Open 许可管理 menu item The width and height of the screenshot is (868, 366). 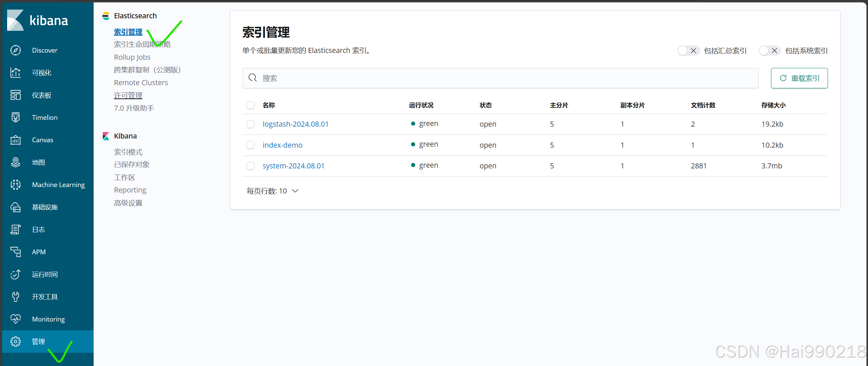point(128,95)
